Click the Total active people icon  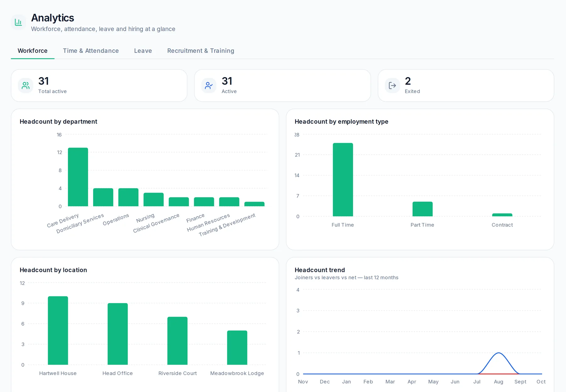click(x=25, y=86)
